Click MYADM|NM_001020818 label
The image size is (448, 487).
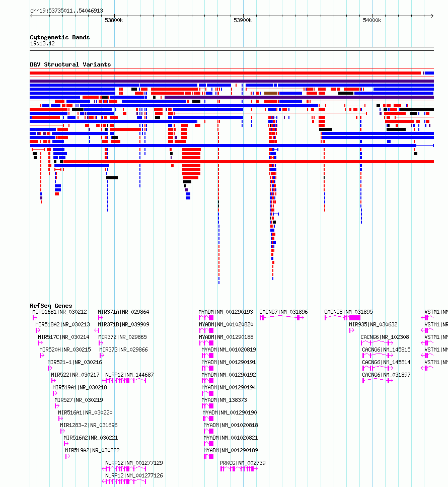(231, 425)
